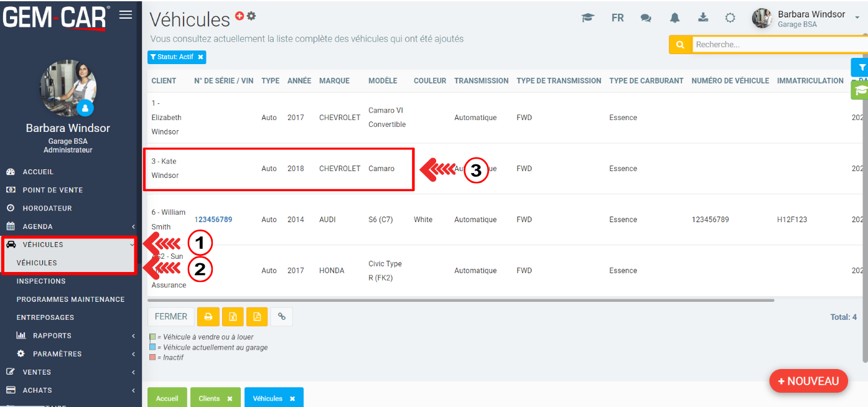This screenshot has height=407, width=868.
Task: Open Barbara Windsor user dropdown arrow
Action: coord(857,18)
